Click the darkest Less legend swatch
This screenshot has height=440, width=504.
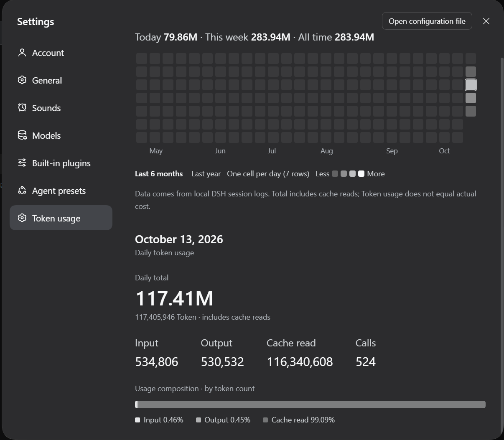click(x=335, y=174)
